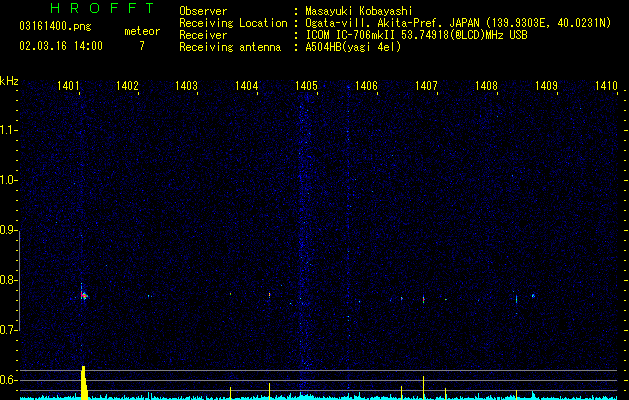Click the 1402 time axis label
This screenshot has width=629, height=400.
click(127, 85)
